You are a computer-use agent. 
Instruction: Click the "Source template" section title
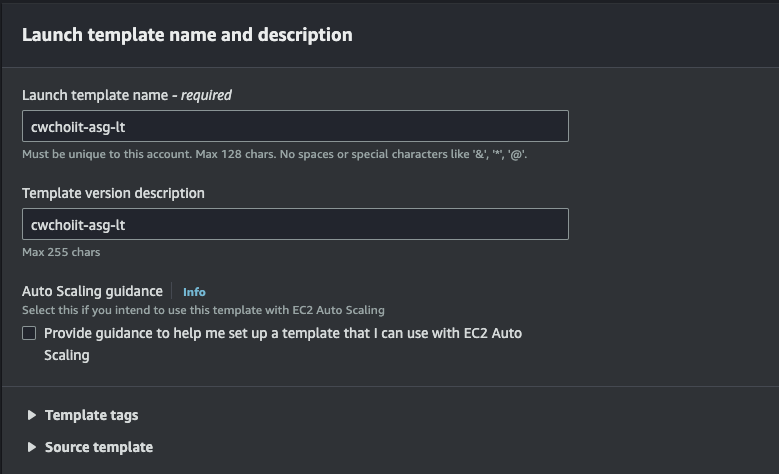point(99,447)
